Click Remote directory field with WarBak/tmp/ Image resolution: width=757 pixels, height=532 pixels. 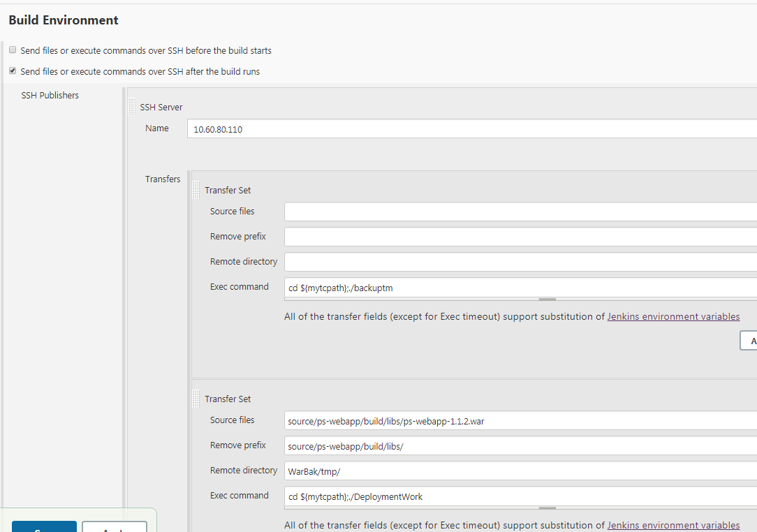tap(520, 471)
